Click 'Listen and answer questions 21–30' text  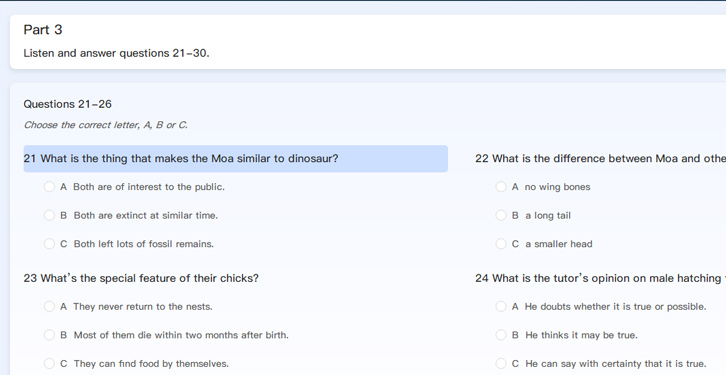tap(116, 53)
